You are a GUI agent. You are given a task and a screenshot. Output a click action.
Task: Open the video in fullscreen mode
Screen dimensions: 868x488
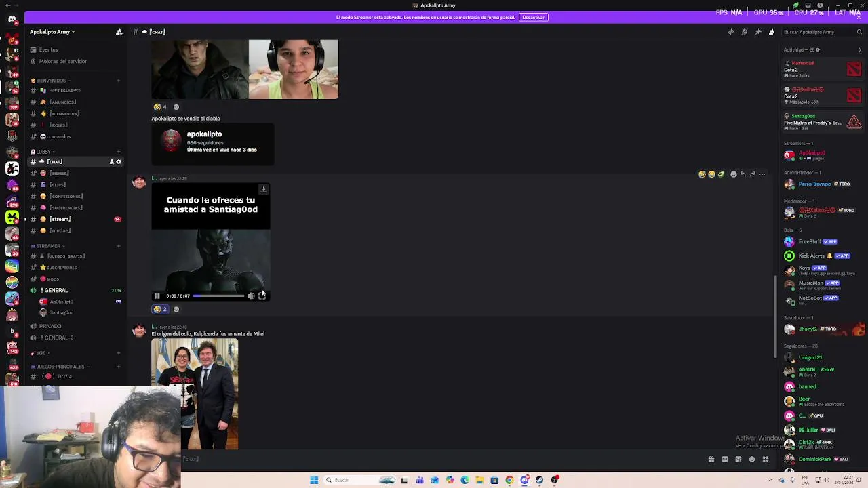coord(262,296)
